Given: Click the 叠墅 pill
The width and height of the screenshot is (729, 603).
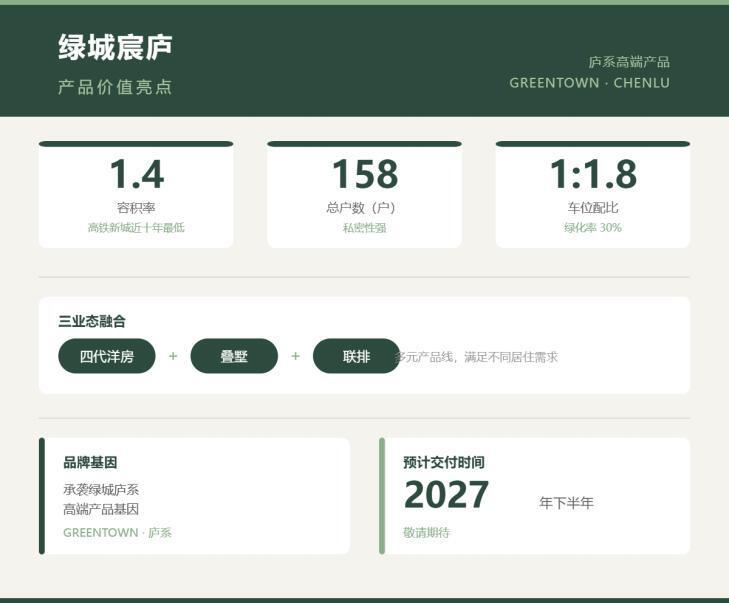Looking at the screenshot, I should point(234,356).
